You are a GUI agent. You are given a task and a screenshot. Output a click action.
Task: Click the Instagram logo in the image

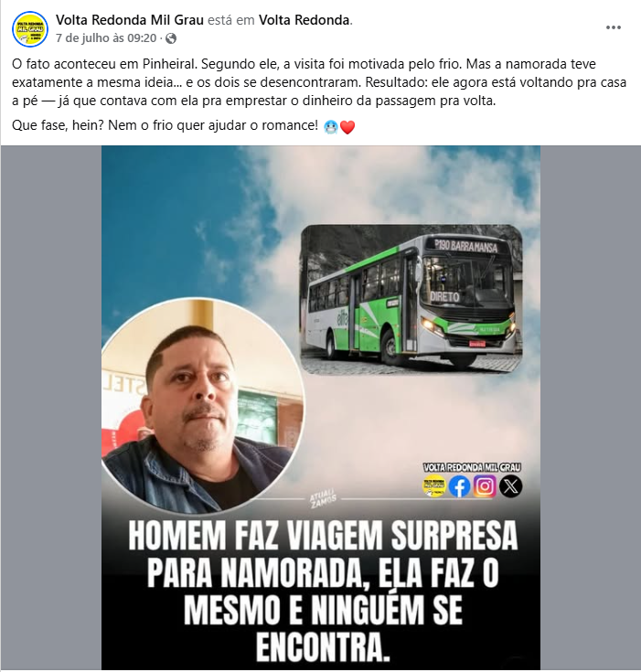[x=485, y=486]
